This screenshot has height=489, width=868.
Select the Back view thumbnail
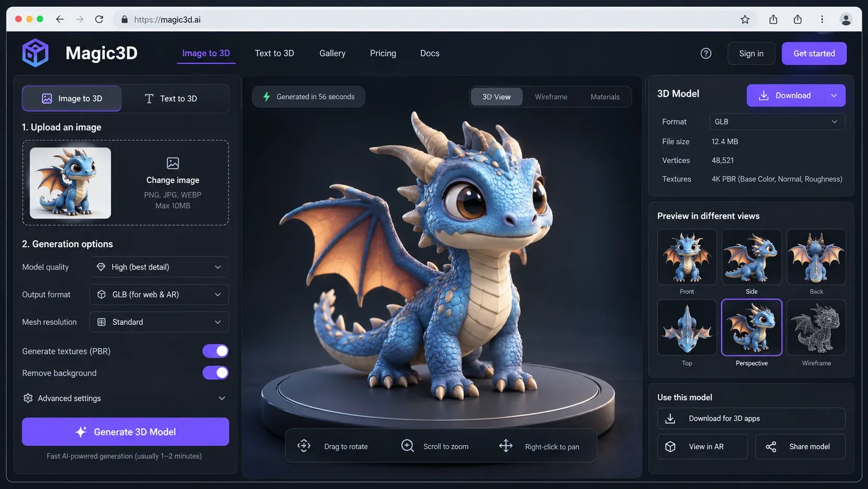coord(816,257)
